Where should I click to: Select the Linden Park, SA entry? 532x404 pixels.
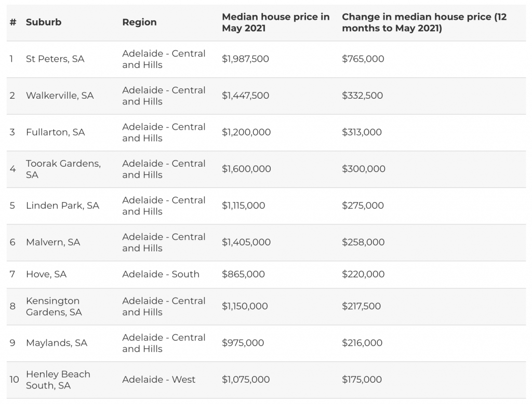point(62,206)
